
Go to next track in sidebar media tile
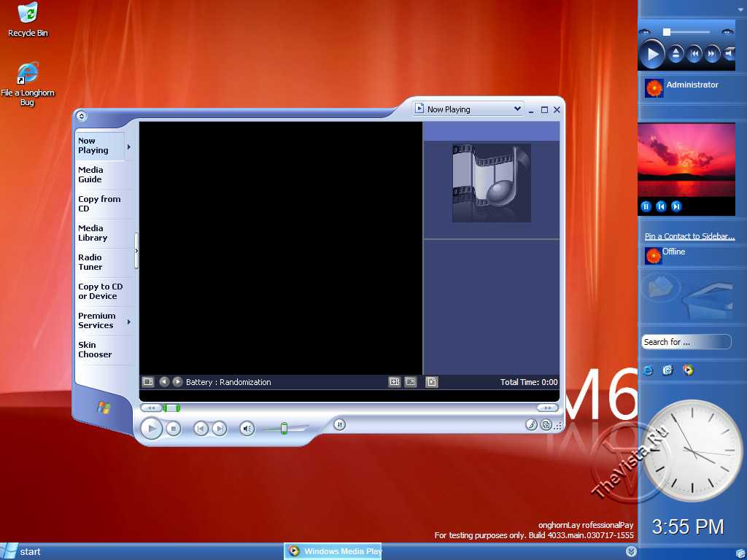[711, 54]
